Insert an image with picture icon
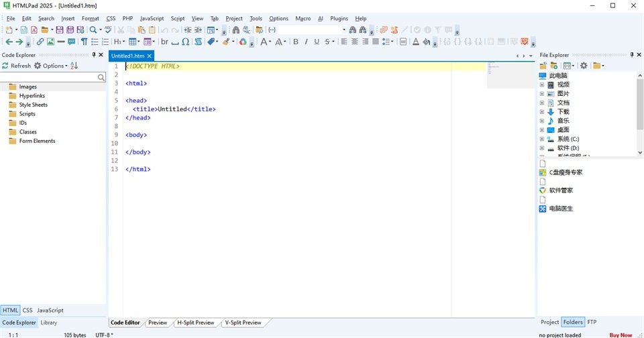This screenshot has width=644, height=338. 50,42
